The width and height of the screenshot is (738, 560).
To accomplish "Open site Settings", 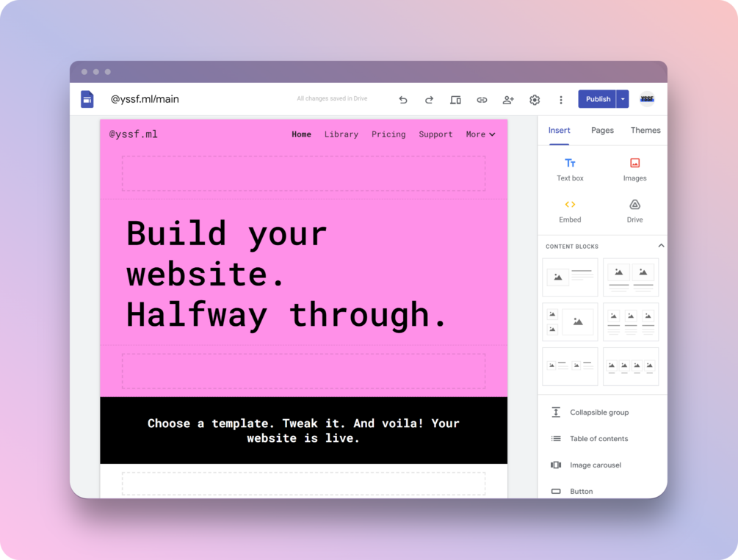I will (x=535, y=99).
